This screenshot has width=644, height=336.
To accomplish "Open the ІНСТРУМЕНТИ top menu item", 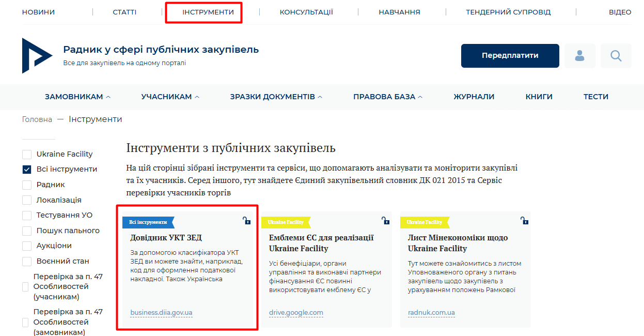I will (x=208, y=12).
